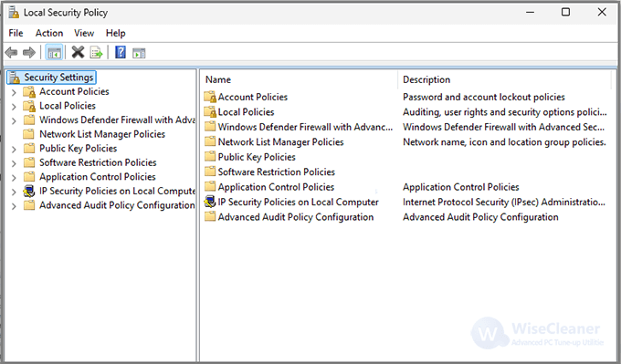The image size is (621, 364).
Task: Open the View menu
Action: point(84,33)
